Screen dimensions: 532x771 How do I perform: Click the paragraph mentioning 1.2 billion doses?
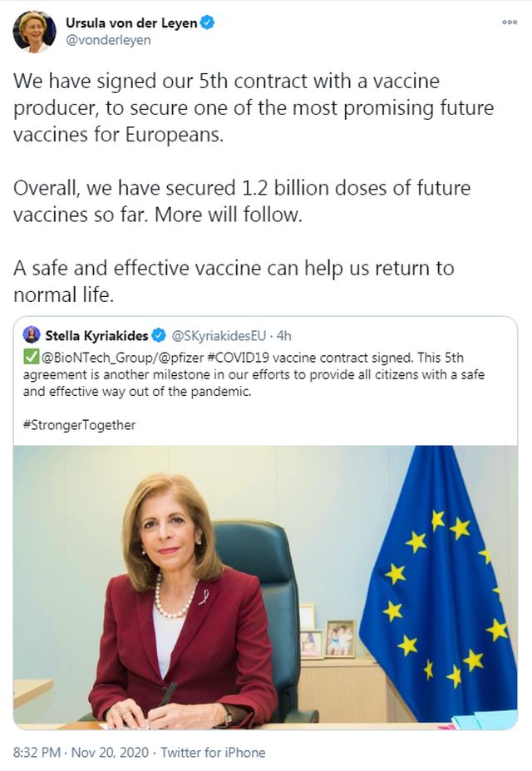[241, 201]
